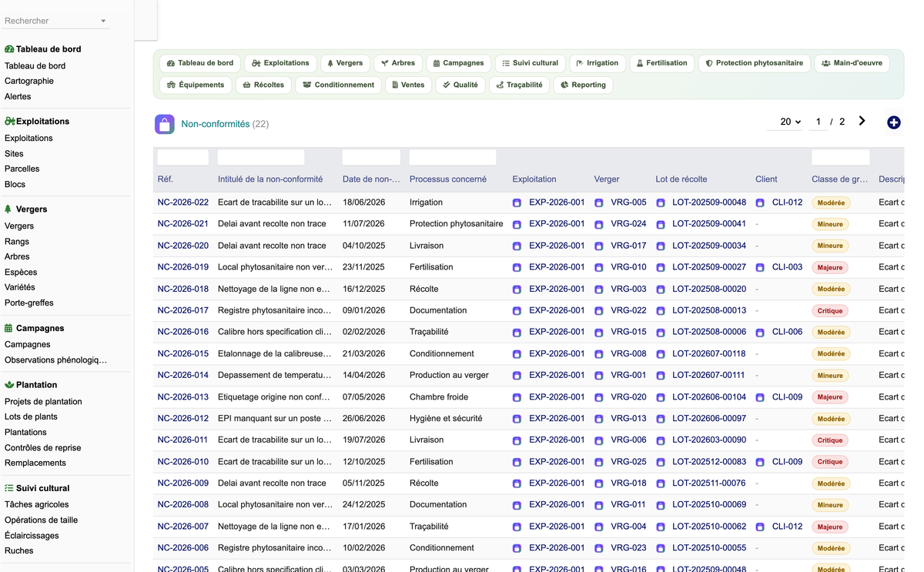Open Cartographie in the sidebar
924x572 pixels.
tap(29, 81)
